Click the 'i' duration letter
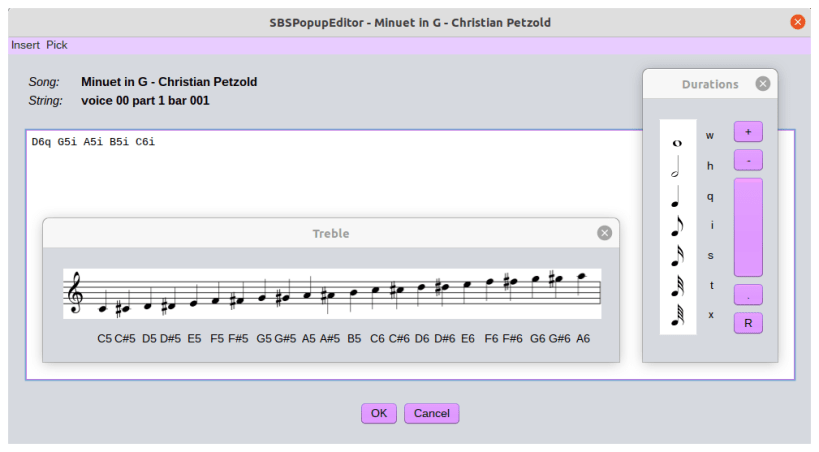The height and width of the screenshot is (452, 819). (711, 225)
